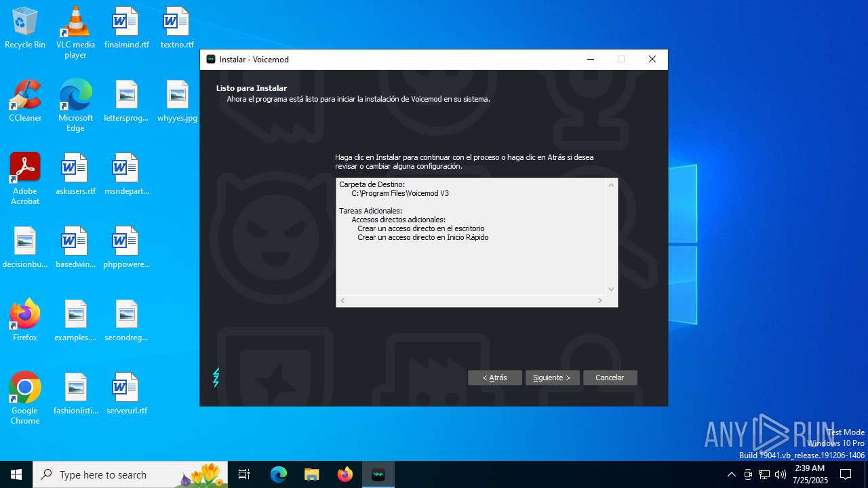
Task: Select lettersprog file on desktop
Action: coord(126,102)
